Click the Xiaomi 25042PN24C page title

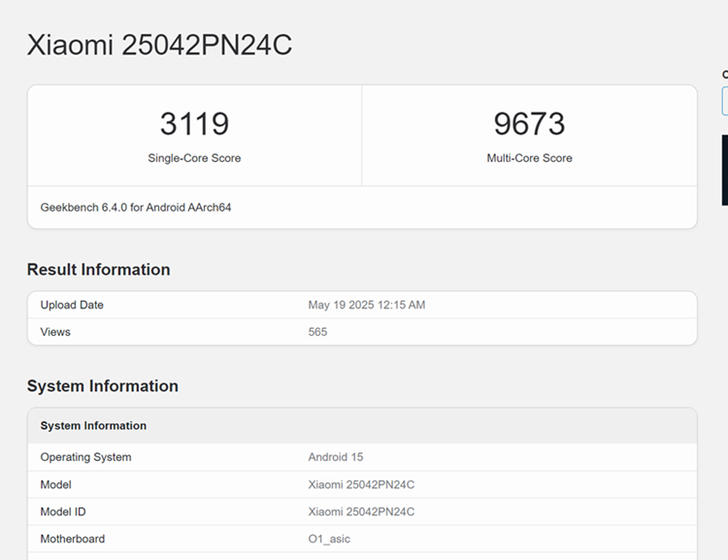point(159,46)
